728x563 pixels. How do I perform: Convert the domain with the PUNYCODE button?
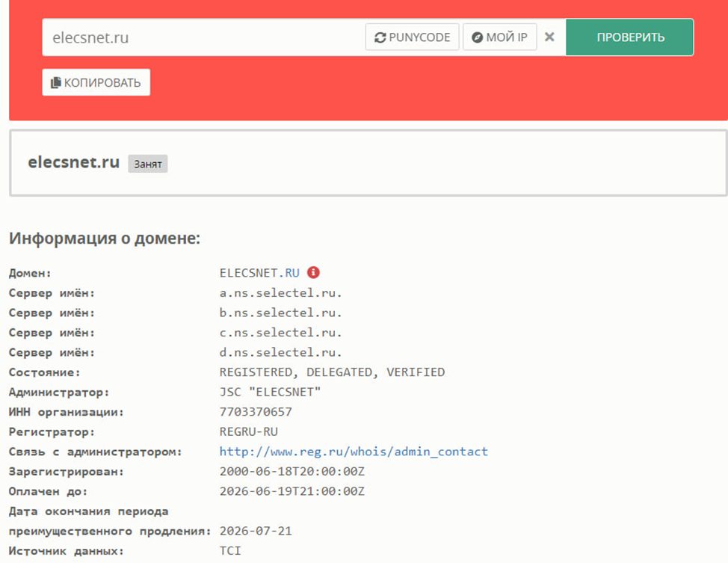tap(413, 37)
